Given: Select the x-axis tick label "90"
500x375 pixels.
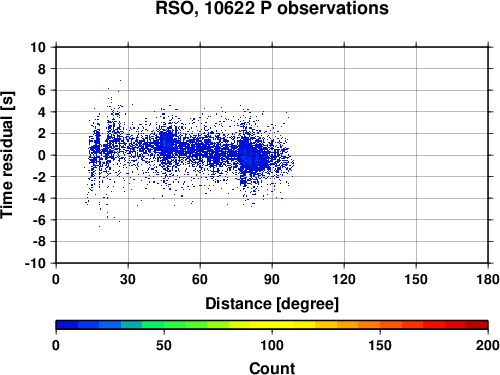Looking at the screenshot, I should tap(272, 279).
